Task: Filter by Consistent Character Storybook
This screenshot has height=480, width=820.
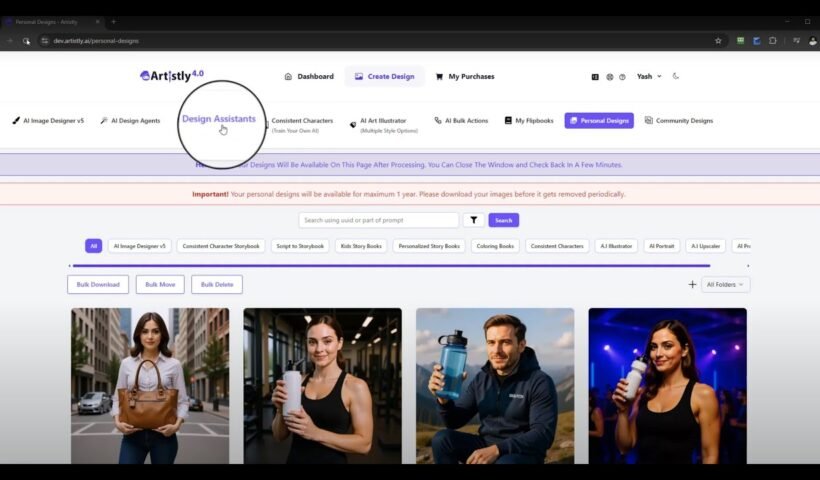Action: 221,246
